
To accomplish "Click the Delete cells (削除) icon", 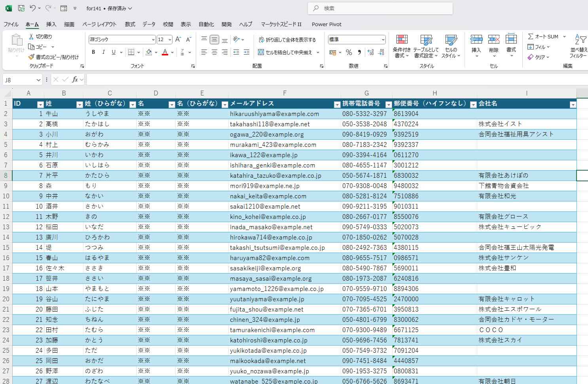I will [493, 39].
